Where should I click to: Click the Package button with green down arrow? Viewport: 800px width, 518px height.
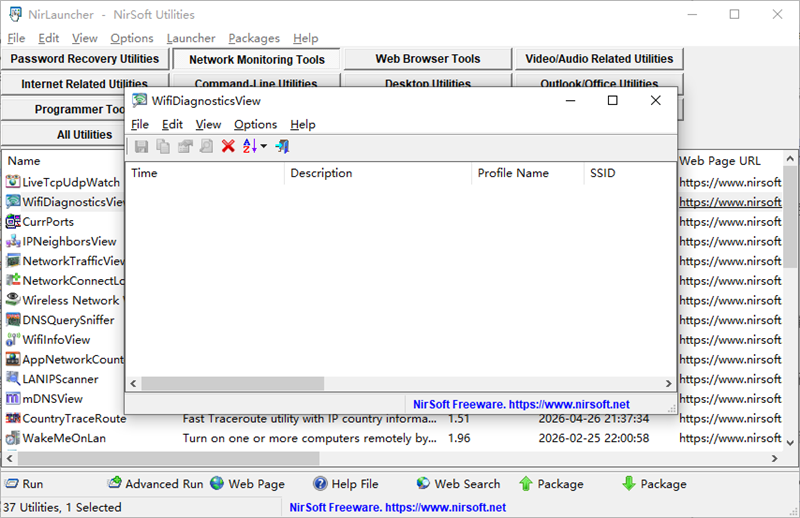tap(654, 484)
